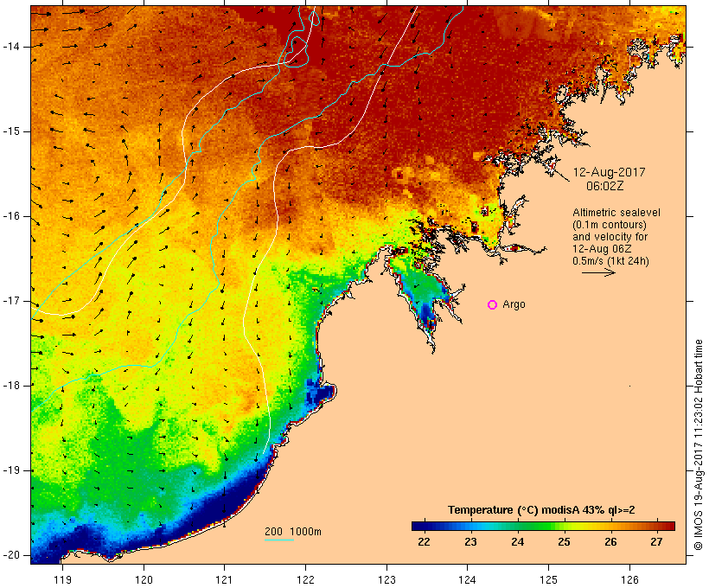Click the colorbar label '23'
This screenshot has width=709, height=588.
pos(470,542)
